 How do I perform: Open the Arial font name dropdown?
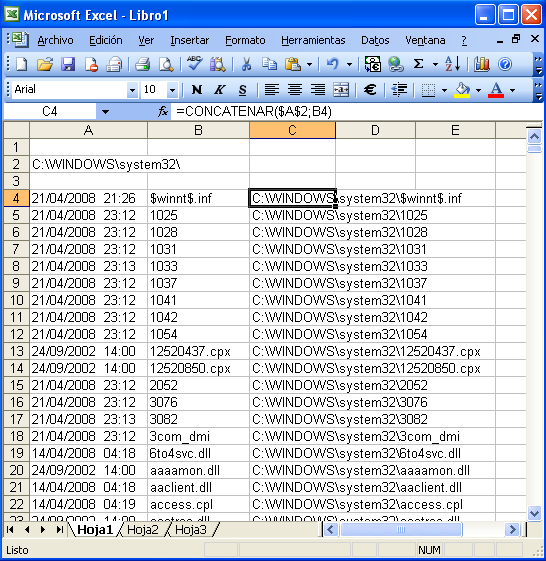pos(132,90)
